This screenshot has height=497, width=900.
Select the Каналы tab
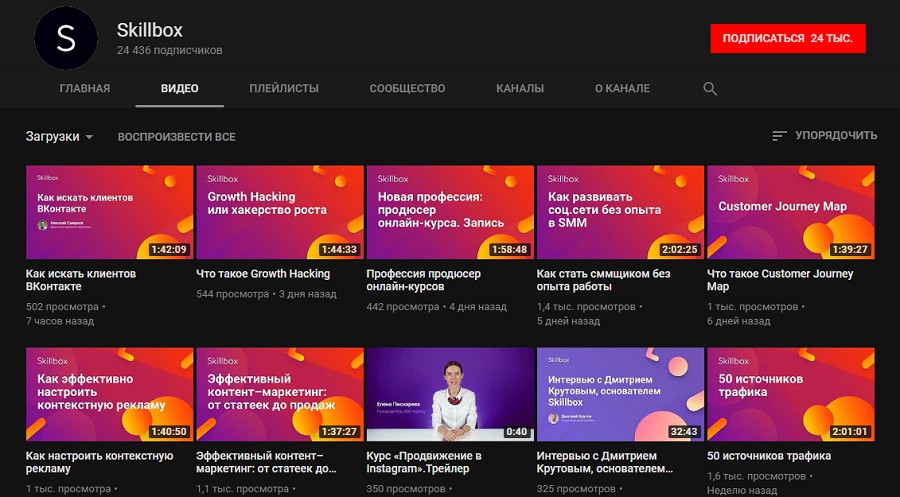[520, 88]
